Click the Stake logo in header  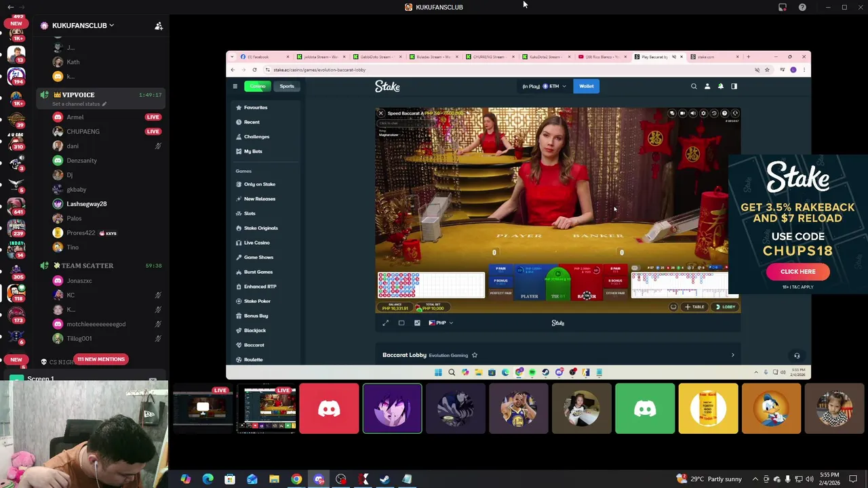[387, 86]
